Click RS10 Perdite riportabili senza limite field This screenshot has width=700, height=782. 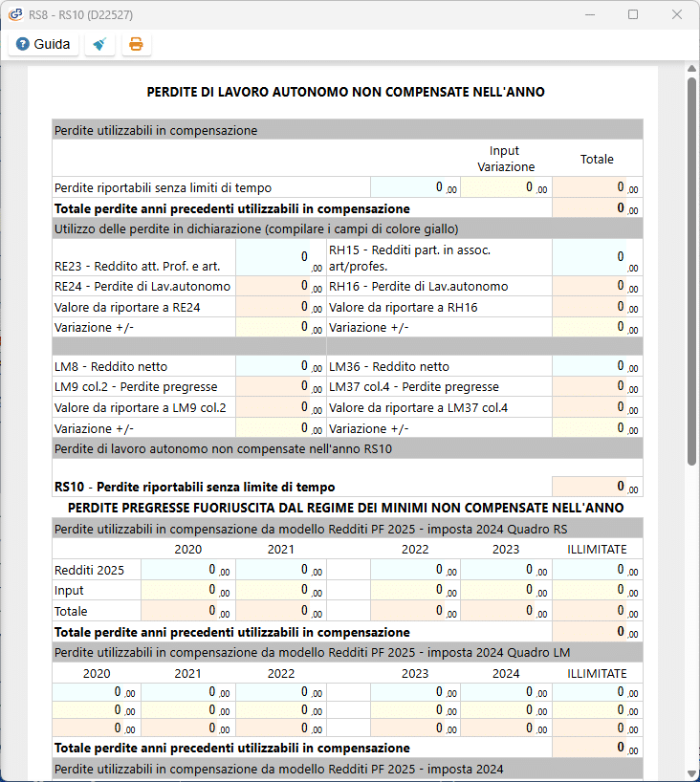[x=598, y=487]
